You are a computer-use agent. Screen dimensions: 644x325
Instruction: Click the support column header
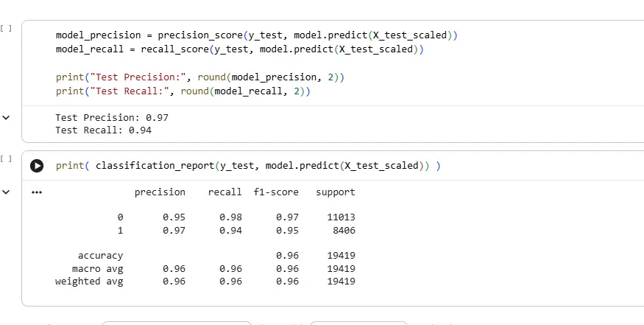coord(335,192)
